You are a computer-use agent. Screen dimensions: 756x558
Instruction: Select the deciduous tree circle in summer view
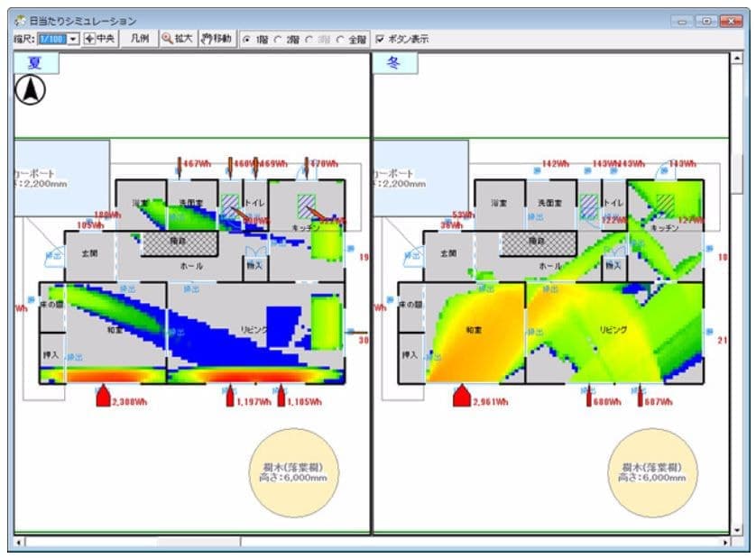point(293,471)
